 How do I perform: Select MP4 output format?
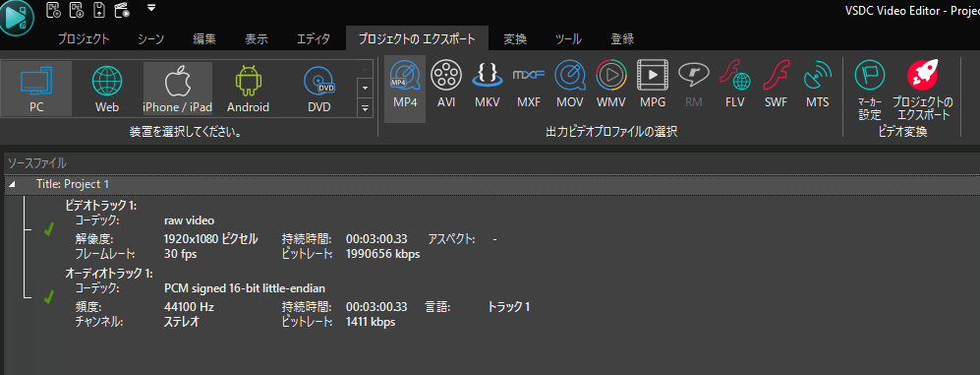tap(405, 89)
